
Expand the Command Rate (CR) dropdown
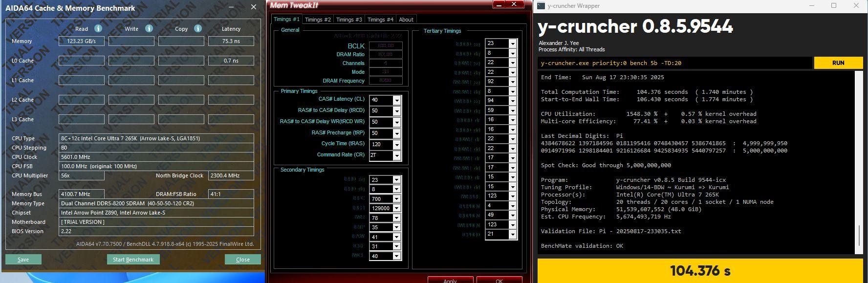[397, 155]
